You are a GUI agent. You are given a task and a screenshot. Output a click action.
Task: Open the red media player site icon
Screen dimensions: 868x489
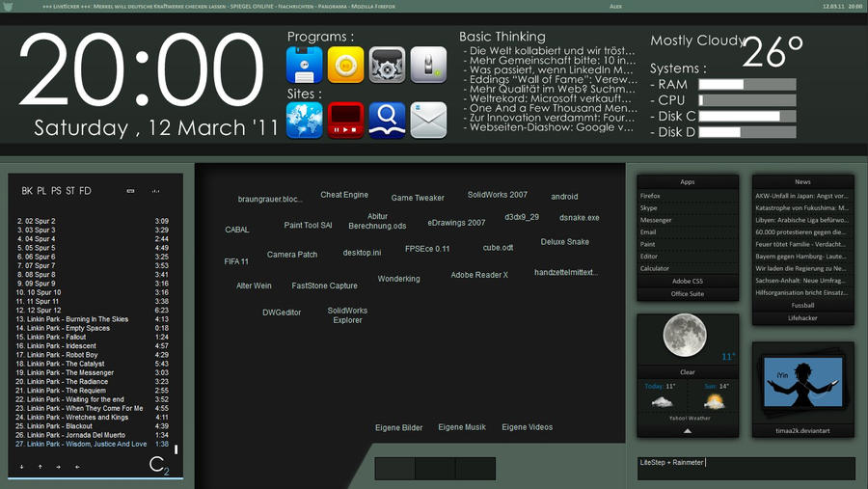(345, 121)
